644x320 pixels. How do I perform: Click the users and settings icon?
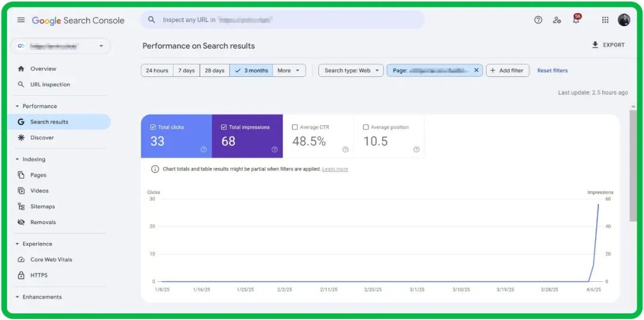(556, 20)
